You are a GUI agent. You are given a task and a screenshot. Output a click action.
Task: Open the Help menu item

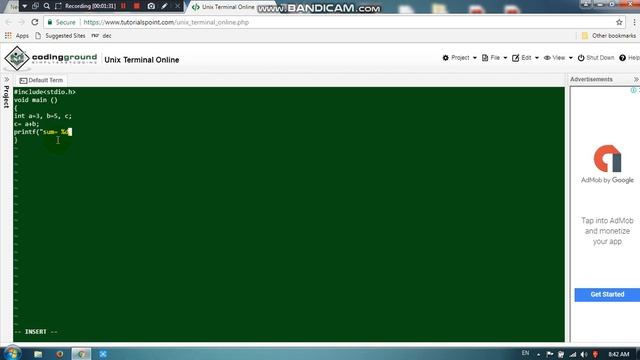(x=629, y=58)
